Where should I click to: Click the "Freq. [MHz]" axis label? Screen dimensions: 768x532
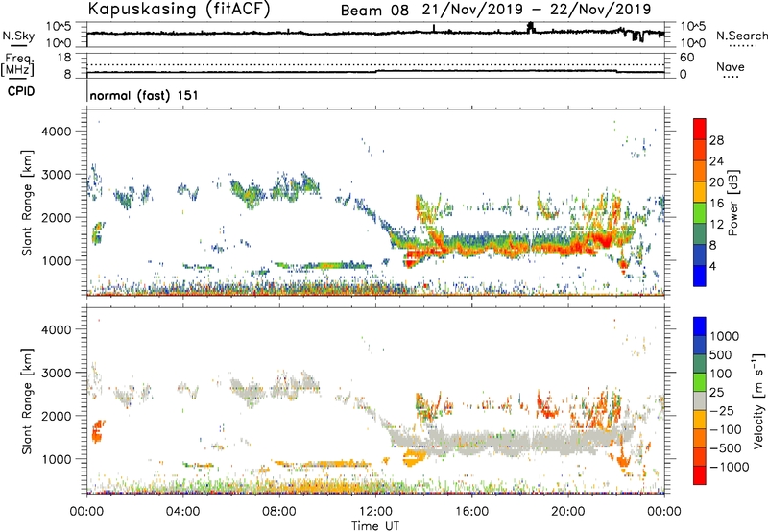[17, 64]
